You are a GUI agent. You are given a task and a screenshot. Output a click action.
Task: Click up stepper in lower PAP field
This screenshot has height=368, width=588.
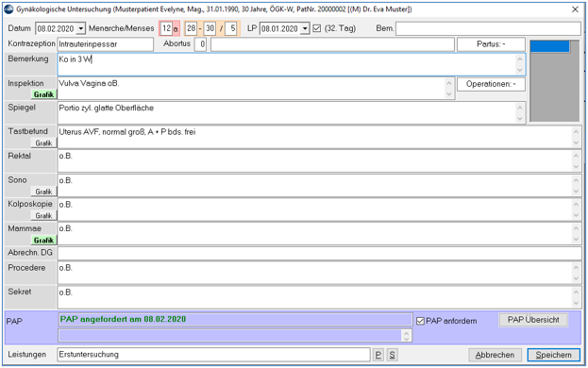tap(407, 332)
